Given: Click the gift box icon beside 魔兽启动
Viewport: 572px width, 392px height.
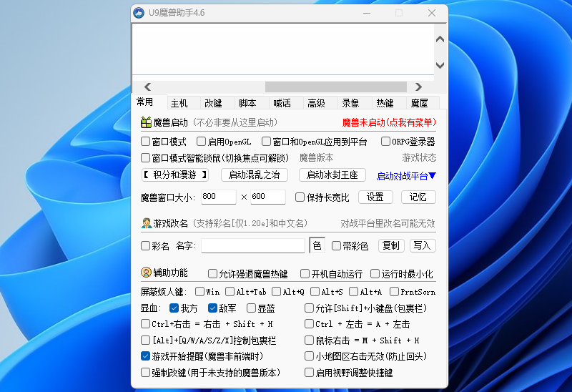Looking at the screenshot, I should pos(146,122).
